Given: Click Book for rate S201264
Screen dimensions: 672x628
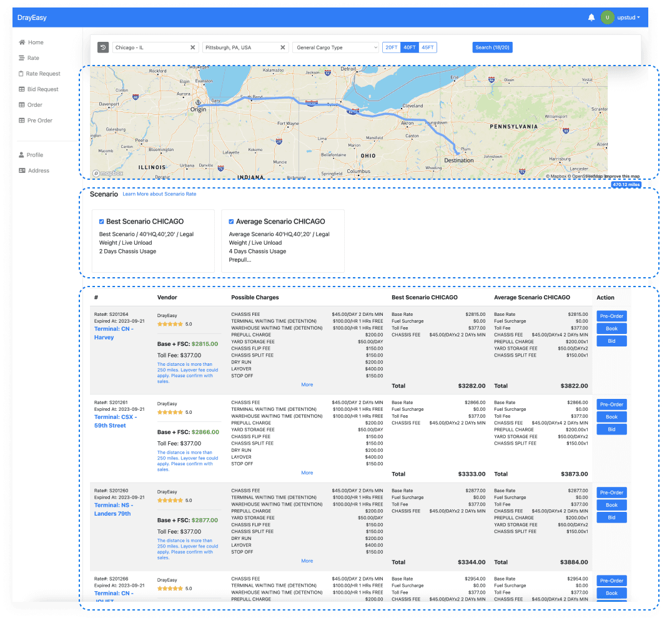Looking at the screenshot, I should click(x=611, y=328).
